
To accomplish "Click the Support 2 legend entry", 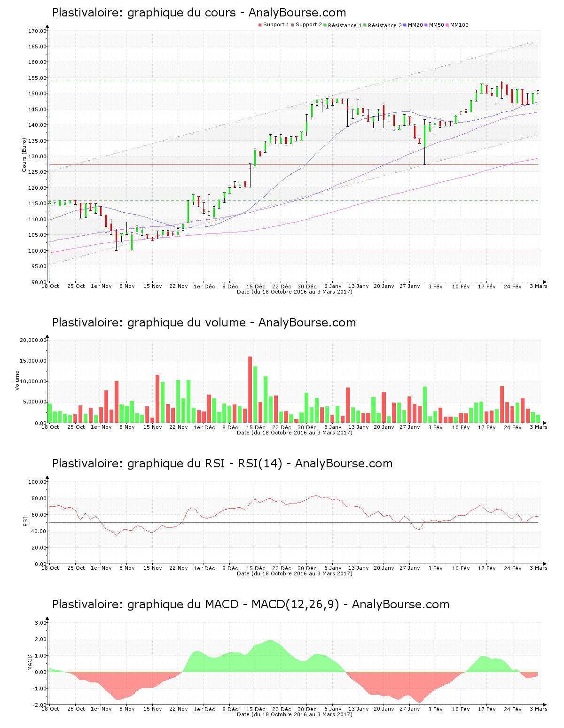I will (x=308, y=25).
